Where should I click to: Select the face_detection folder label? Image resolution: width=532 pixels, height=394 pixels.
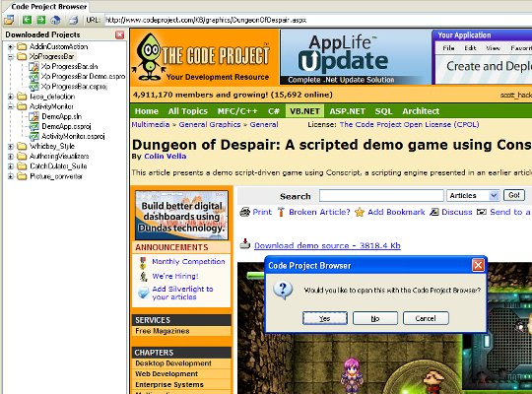tap(52, 97)
